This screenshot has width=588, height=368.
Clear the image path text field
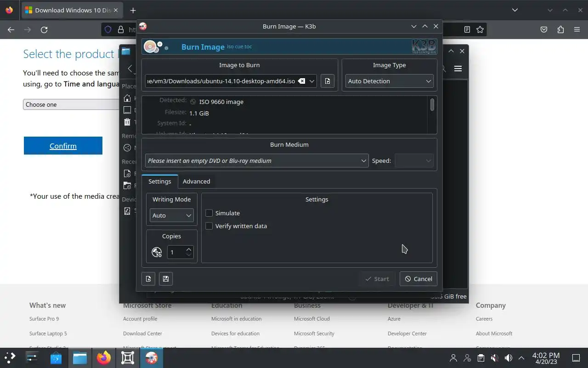click(x=301, y=81)
